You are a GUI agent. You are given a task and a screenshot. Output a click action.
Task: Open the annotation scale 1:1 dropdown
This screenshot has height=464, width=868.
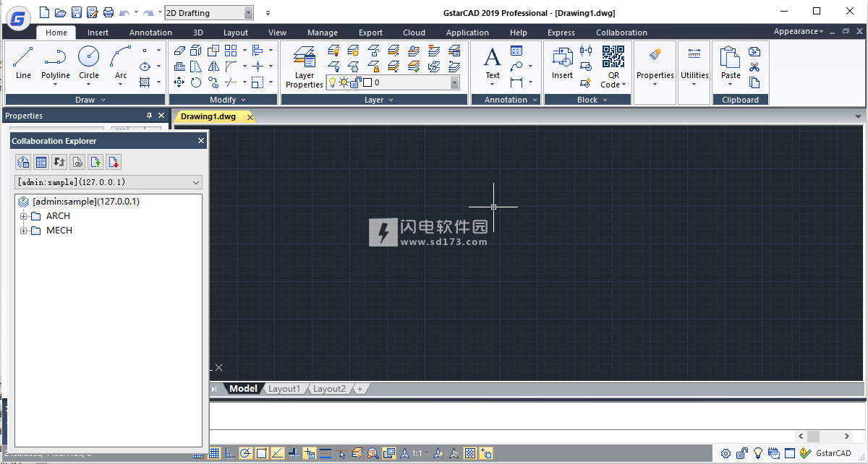420,453
